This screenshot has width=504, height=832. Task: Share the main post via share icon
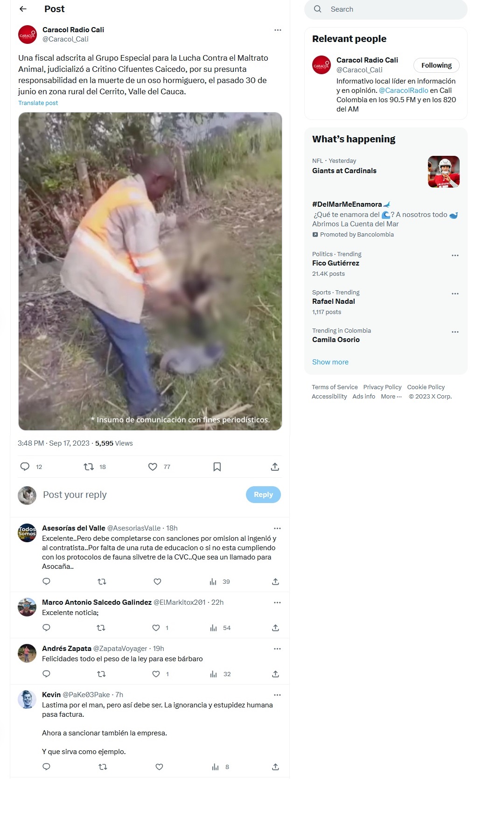pos(275,467)
